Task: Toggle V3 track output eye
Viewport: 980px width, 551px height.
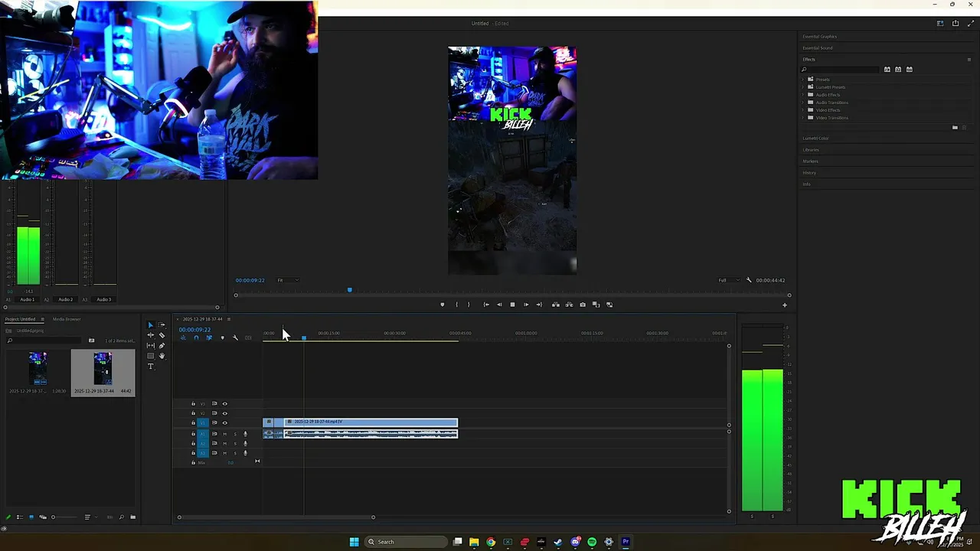Action: tap(225, 403)
